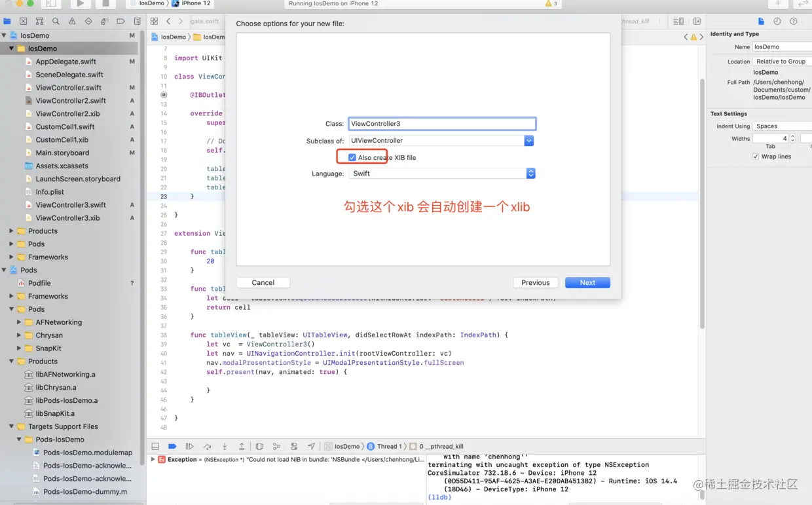Open the Symbol navigator

tap(40, 21)
